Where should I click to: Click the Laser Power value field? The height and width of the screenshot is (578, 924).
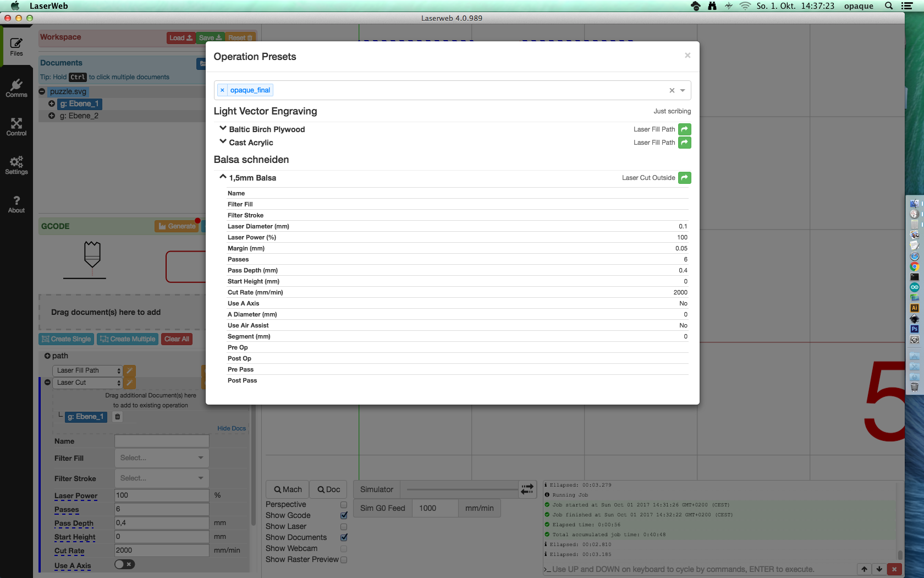click(162, 495)
